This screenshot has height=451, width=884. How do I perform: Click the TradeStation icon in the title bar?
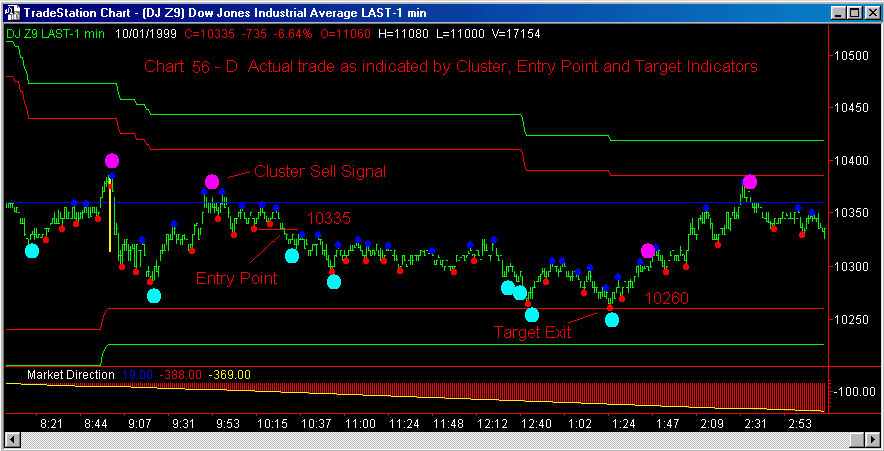[12, 12]
